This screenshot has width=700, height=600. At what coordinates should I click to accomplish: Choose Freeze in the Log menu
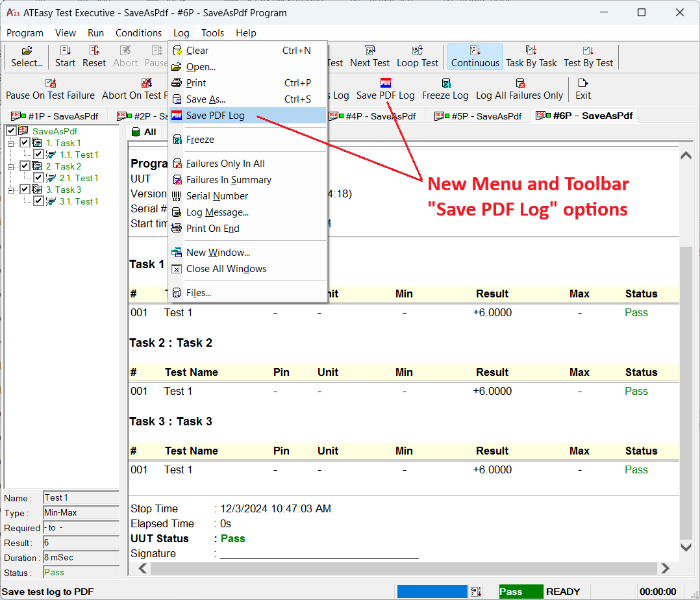(248, 140)
